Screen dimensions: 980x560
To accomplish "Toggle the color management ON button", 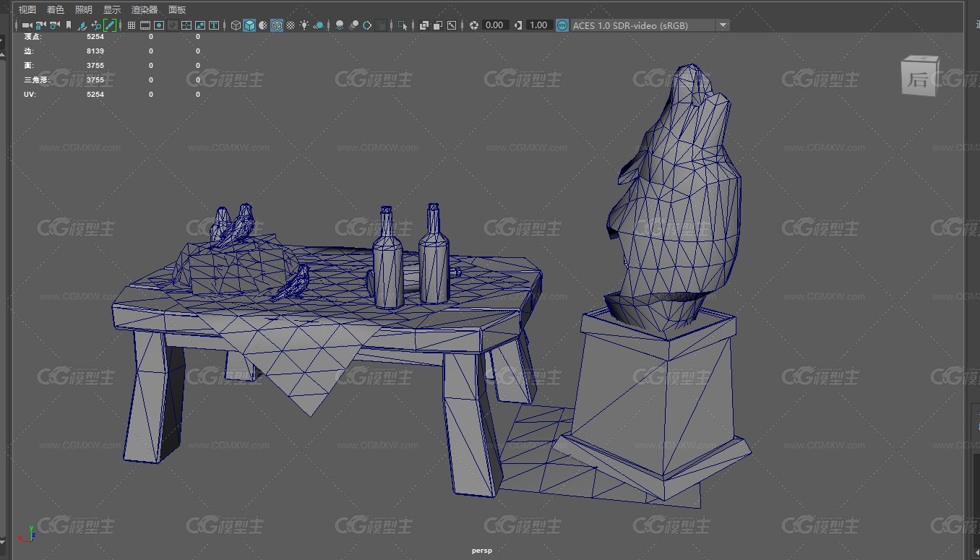I will click(562, 25).
